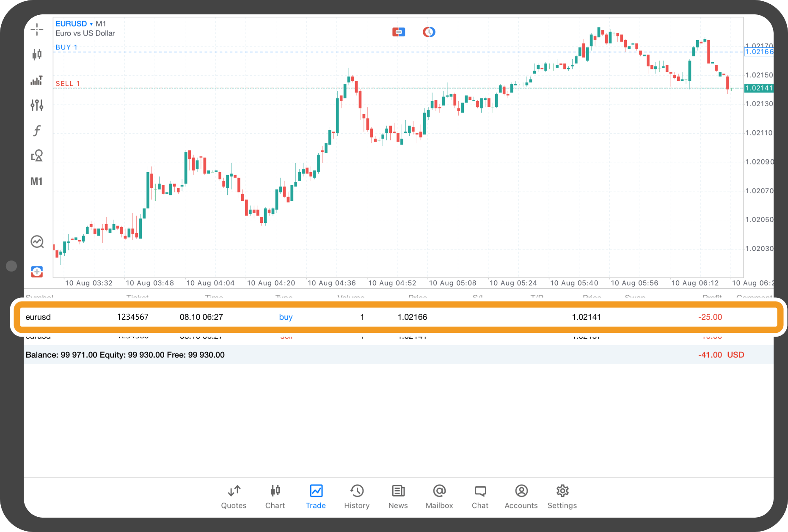Open the volume bars chart icon
This screenshot has height=532, width=788.
point(37,80)
